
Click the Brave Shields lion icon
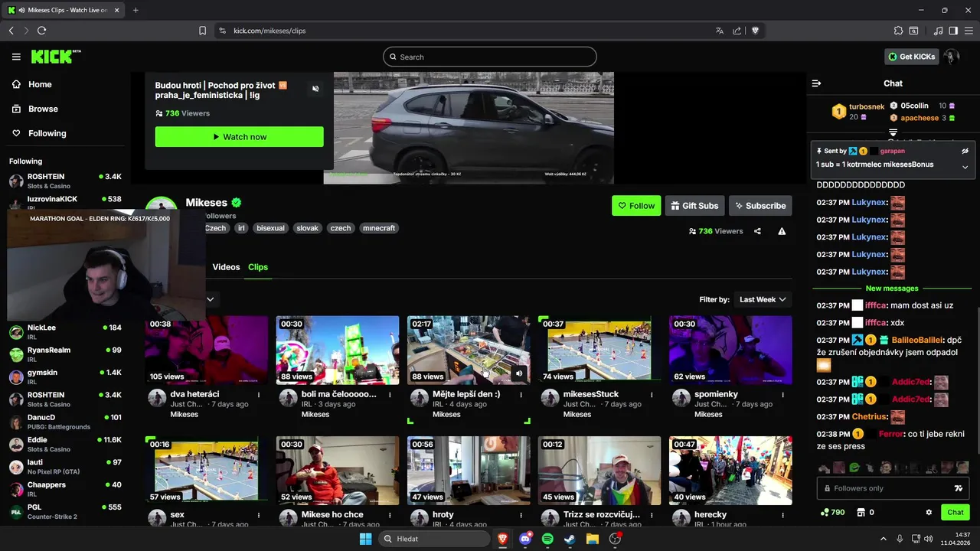[x=755, y=31]
